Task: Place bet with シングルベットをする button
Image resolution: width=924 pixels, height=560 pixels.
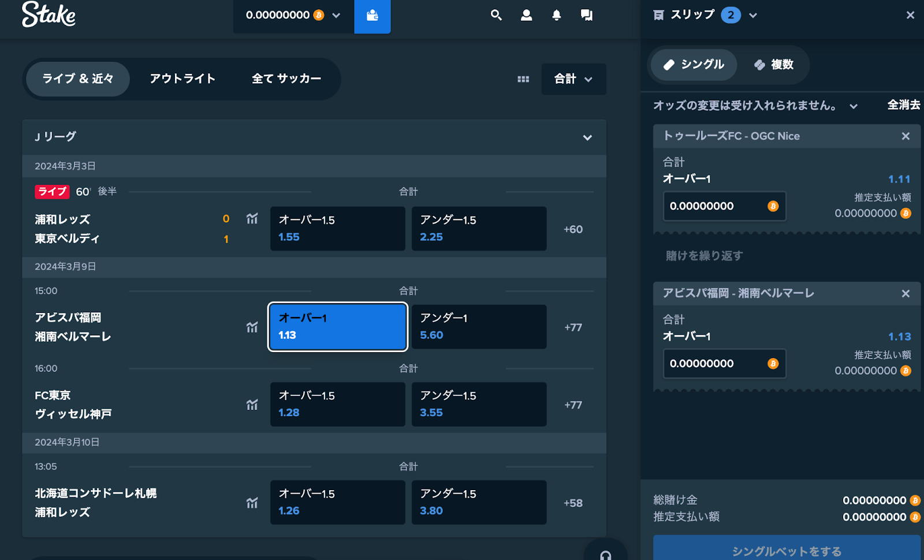Action: click(787, 548)
